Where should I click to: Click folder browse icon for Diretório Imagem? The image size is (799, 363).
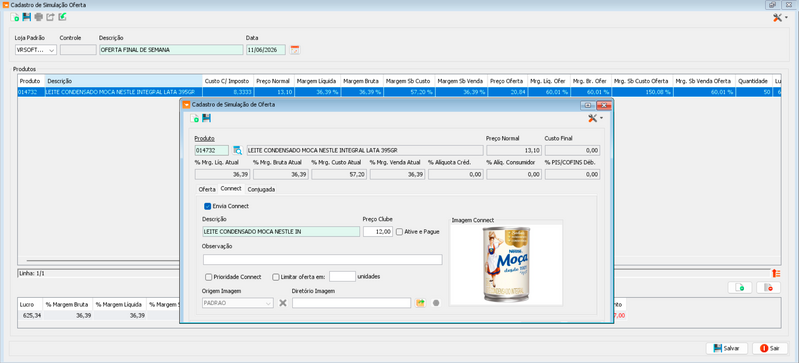point(420,303)
